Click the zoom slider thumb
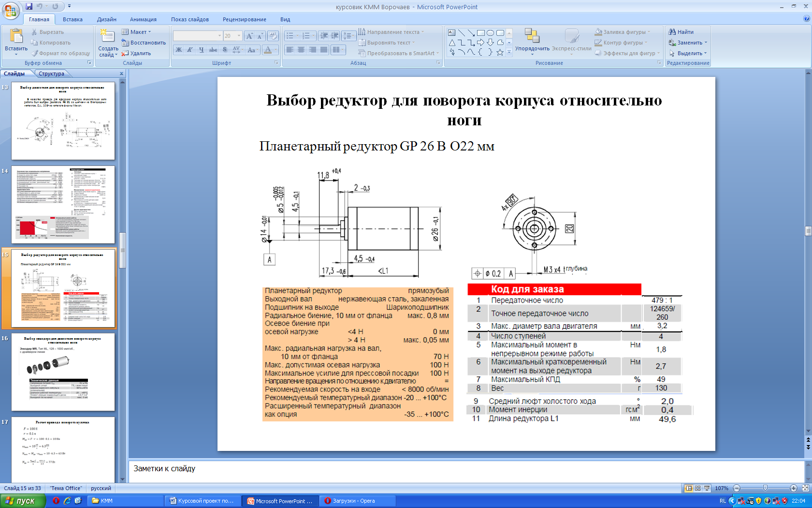This screenshot has width=812, height=508. (x=765, y=488)
